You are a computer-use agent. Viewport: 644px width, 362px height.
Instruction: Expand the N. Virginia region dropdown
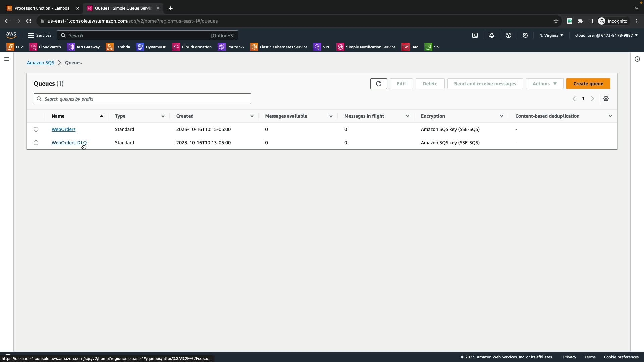(x=551, y=35)
